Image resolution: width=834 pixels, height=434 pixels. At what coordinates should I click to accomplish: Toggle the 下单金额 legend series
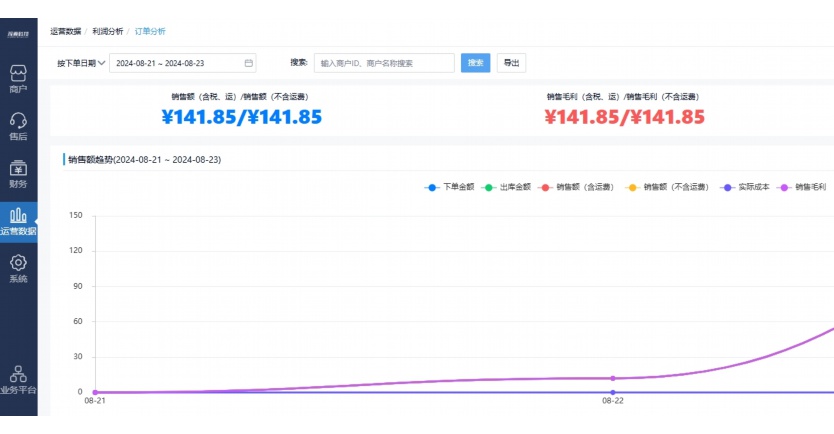tap(449, 187)
